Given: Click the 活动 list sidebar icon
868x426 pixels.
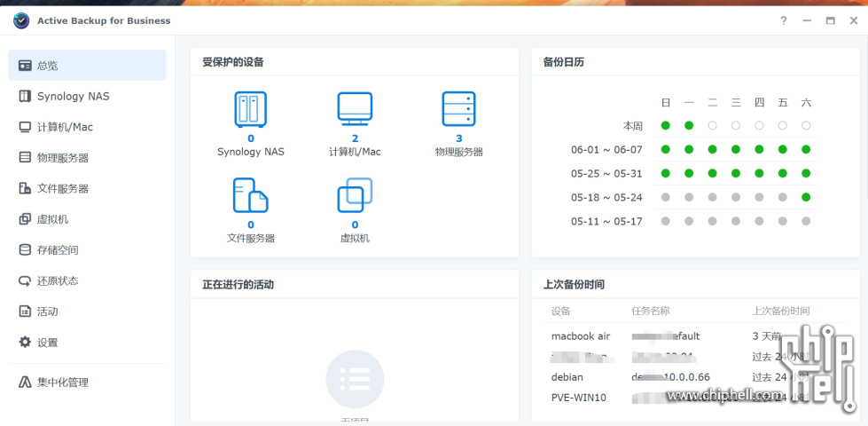Looking at the screenshot, I should 25,312.
